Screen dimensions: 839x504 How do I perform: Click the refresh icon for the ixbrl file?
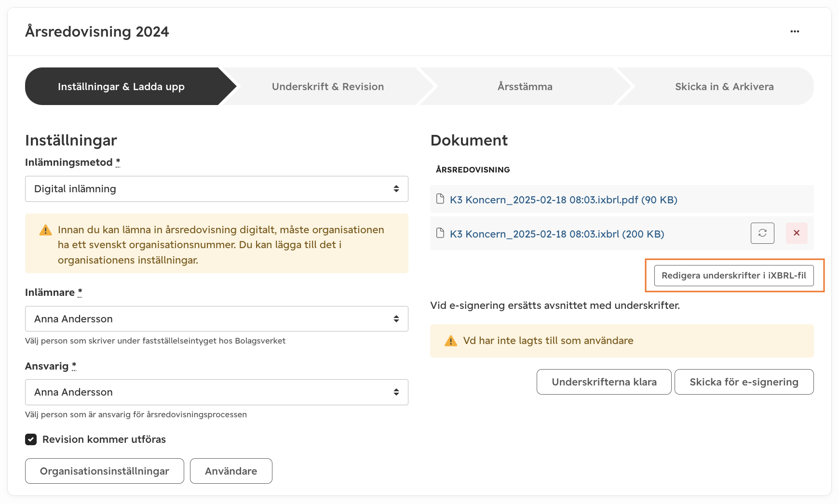click(762, 233)
